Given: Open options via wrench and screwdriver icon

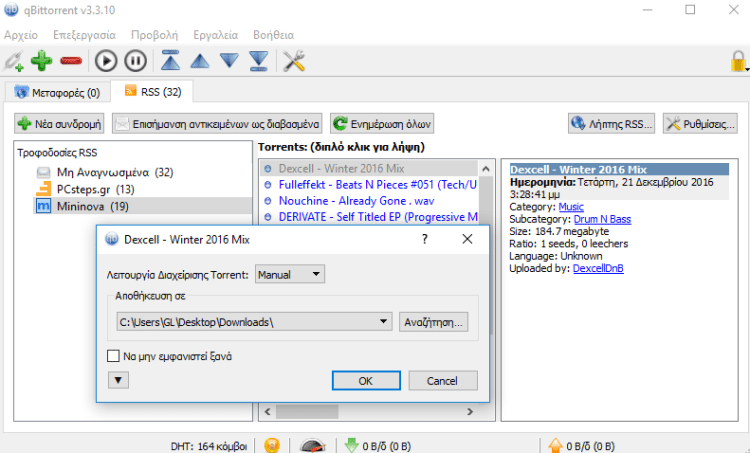Looking at the screenshot, I should [x=294, y=61].
